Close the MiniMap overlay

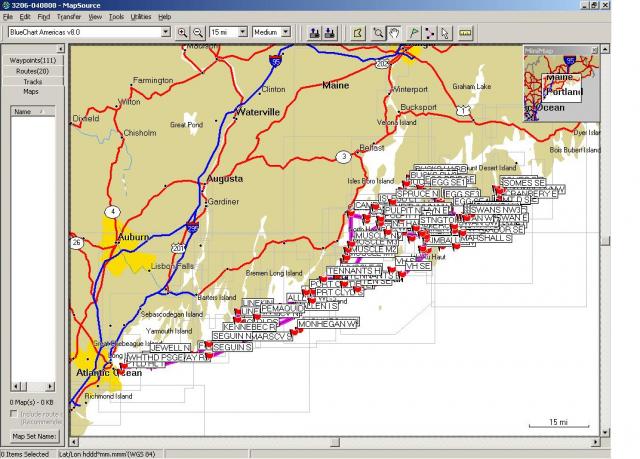coord(594,50)
